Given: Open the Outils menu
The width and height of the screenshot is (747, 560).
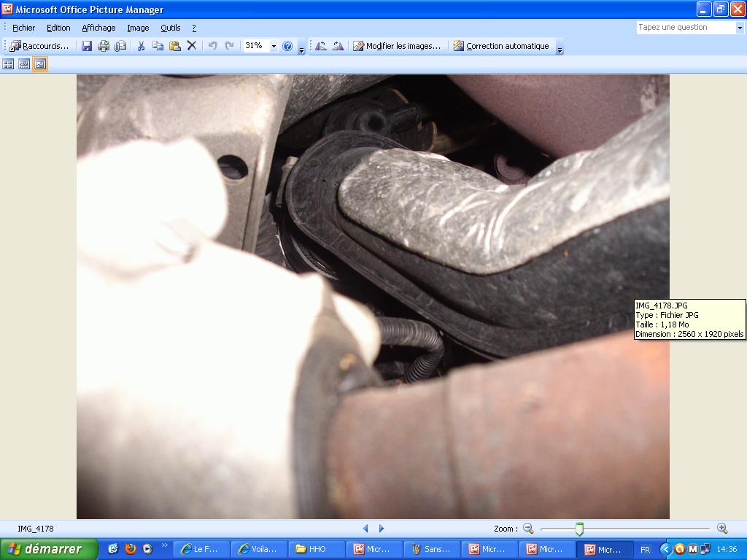Looking at the screenshot, I should pyautogui.click(x=171, y=28).
